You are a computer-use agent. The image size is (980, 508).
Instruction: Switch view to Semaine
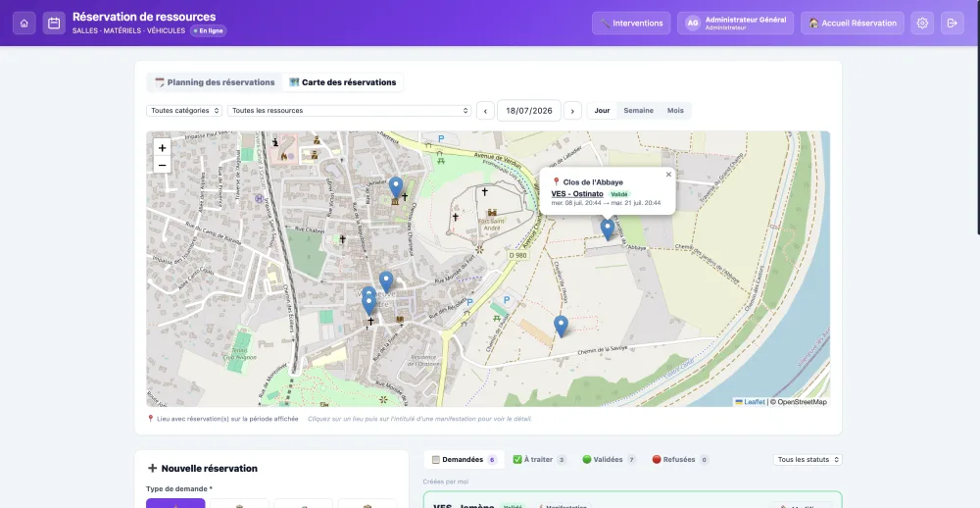(638, 110)
